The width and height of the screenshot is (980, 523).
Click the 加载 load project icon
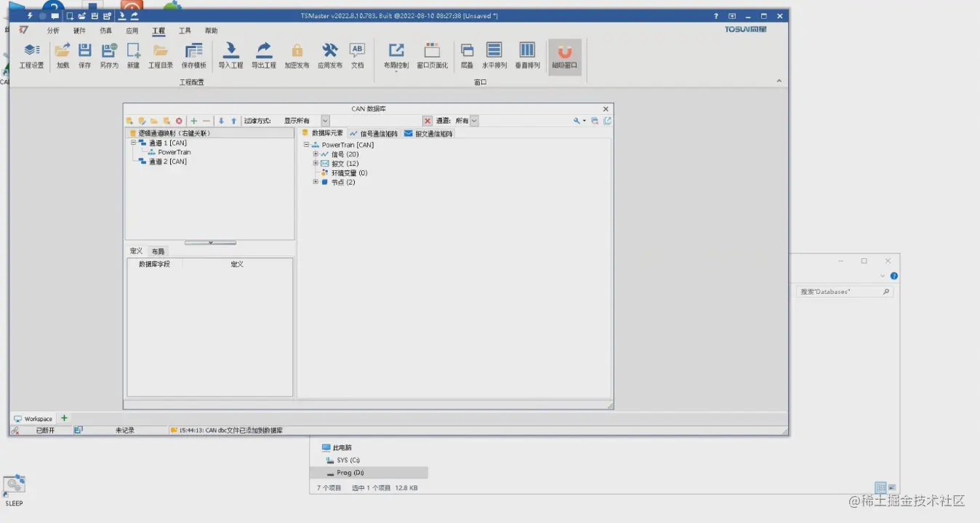point(63,56)
